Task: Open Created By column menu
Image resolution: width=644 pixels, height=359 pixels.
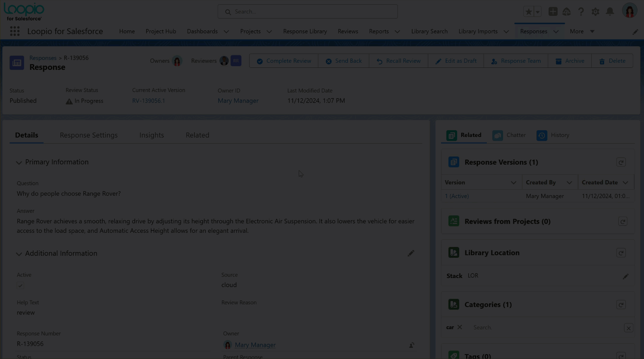Action: point(569,183)
